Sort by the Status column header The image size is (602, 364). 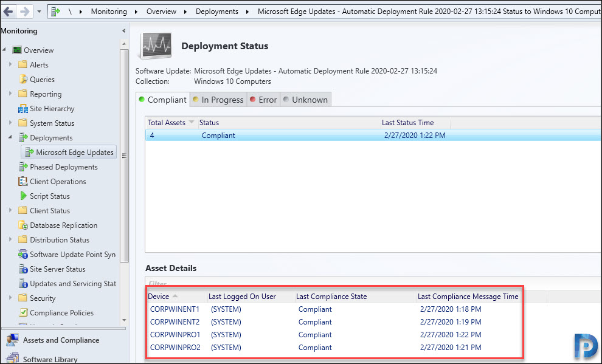[288, 123]
